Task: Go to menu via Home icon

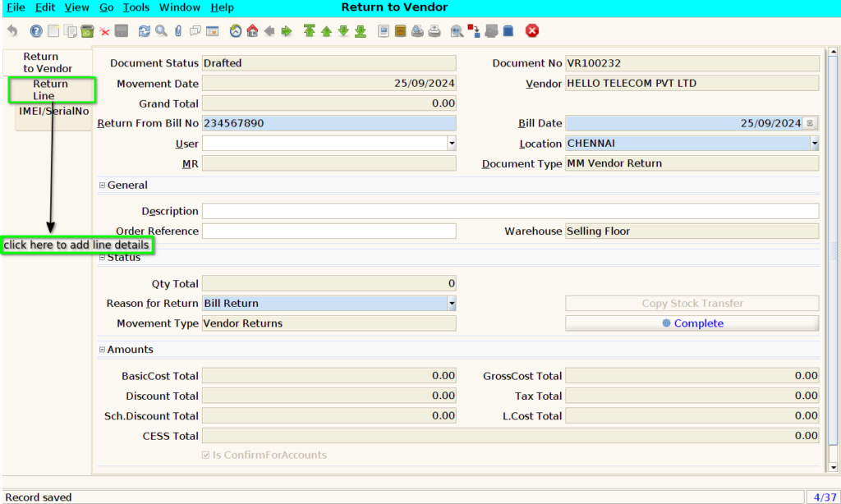Action: pyautogui.click(x=252, y=31)
